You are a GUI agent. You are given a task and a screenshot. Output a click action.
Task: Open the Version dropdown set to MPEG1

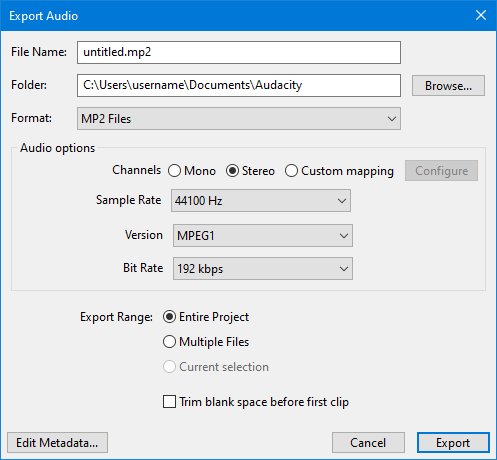point(263,236)
